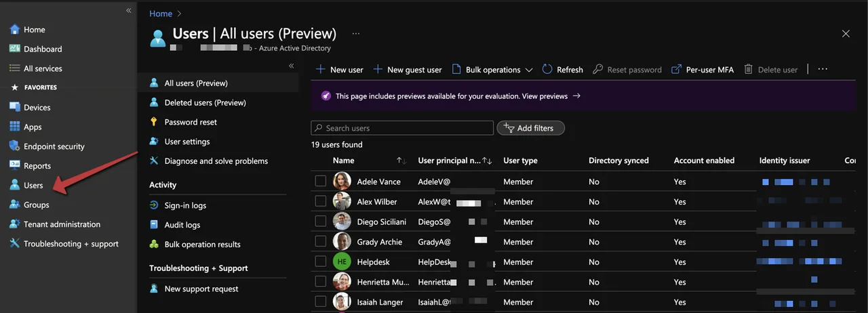Click the preview banner rocket icon
This screenshot has height=313, width=868.
pyautogui.click(x=326, y=96)
